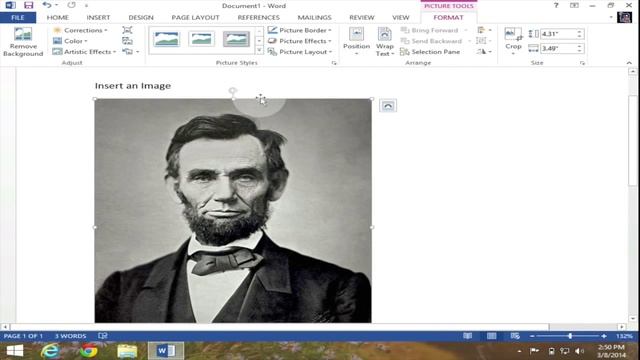Open Format Picture dialog launcher
The width and height of the screenshot is (640, 360).
coord(334,63)
